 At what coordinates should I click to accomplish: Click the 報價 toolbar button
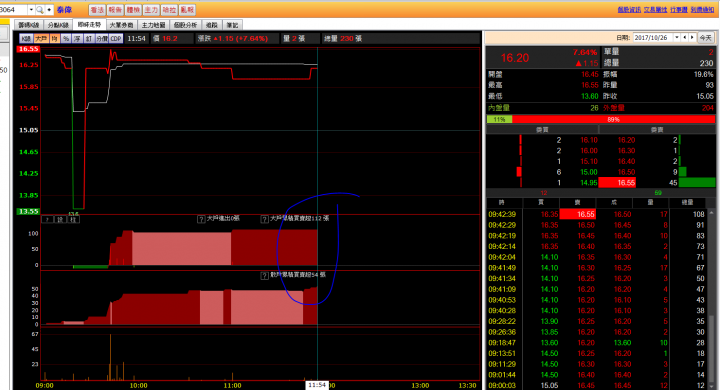click(x=115, y=10)
